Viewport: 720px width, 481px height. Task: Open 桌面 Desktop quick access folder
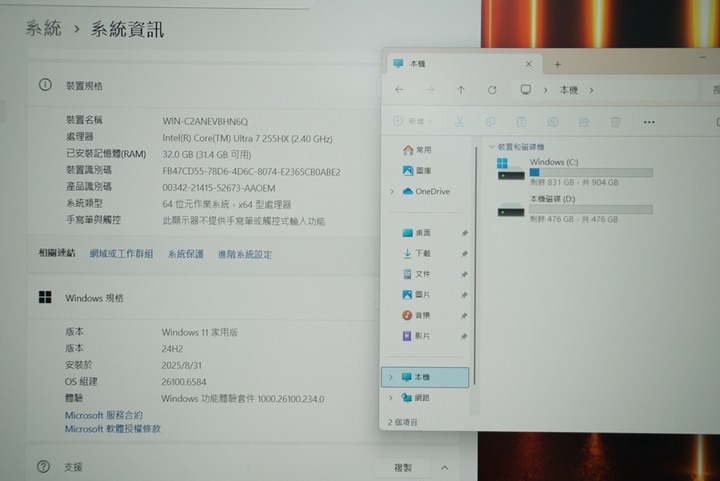point(416,233)
